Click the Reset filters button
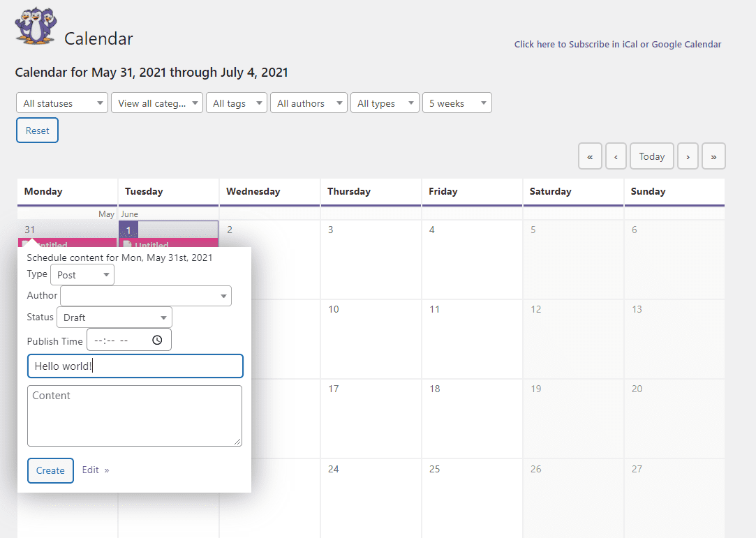This screenshot has width=756, height=538. pos(37,130)
